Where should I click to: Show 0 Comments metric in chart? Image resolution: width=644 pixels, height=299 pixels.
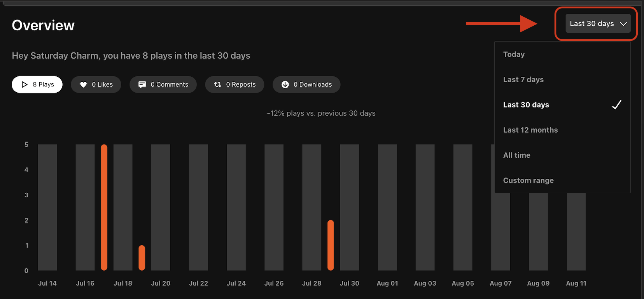(163, 84)
